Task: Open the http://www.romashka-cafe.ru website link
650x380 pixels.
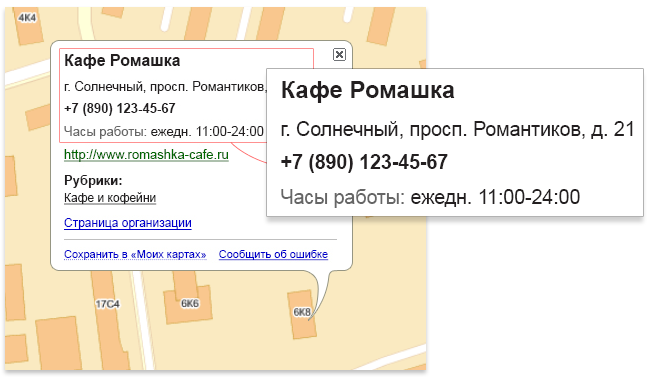Action: click(146, 155)
